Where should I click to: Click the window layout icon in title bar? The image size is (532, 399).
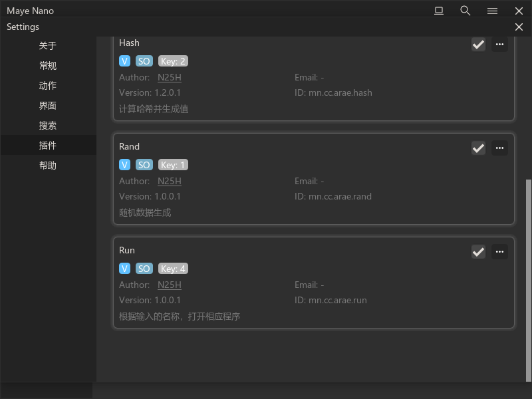click(x=439, y=11)
